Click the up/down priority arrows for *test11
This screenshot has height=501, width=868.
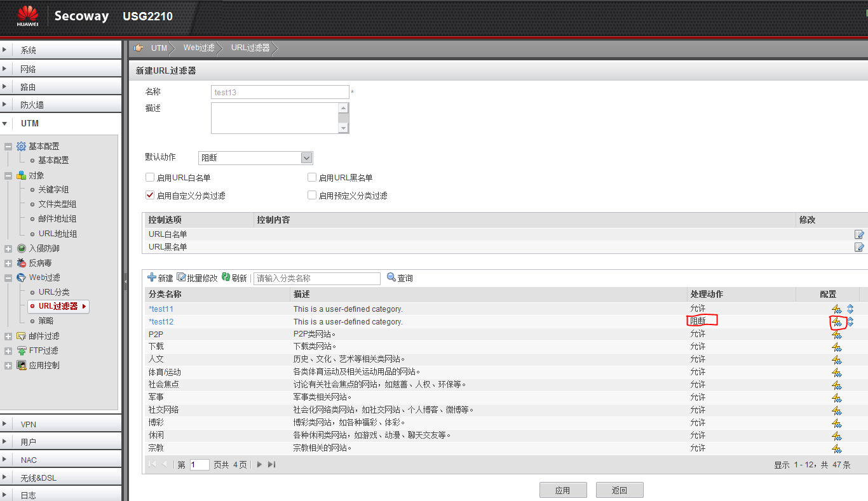pos(850,309)
